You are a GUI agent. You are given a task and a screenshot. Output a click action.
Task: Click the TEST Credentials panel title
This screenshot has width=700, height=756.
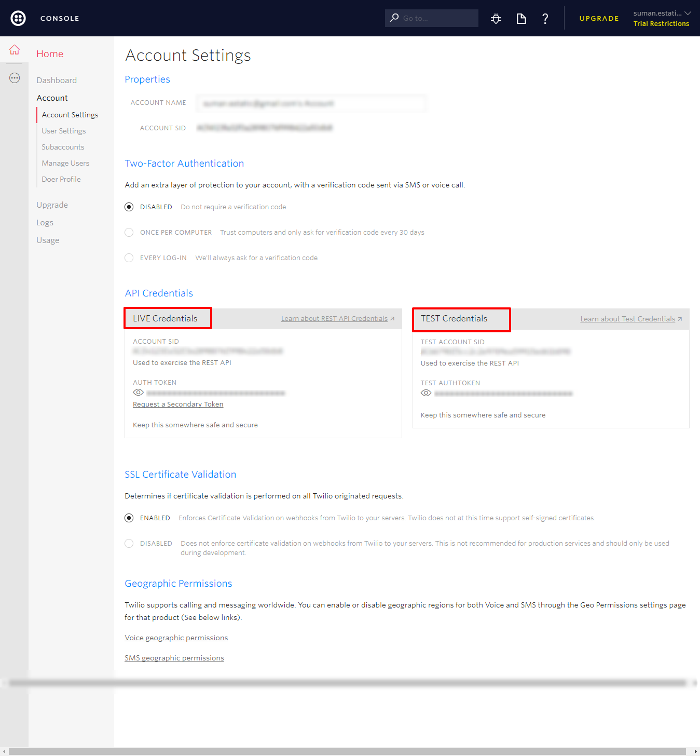(454, 318)
